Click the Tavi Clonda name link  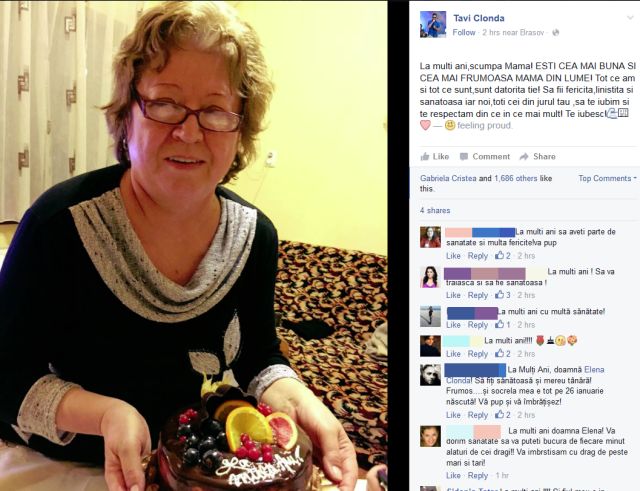point(478,18)
